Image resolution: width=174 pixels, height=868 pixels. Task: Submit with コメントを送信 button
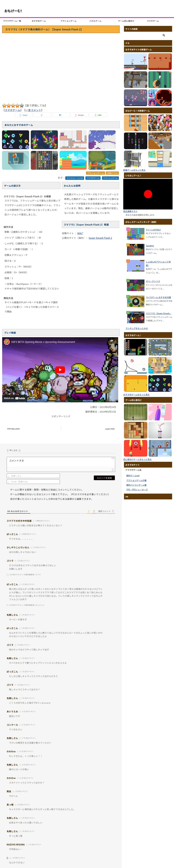[104, 478]
